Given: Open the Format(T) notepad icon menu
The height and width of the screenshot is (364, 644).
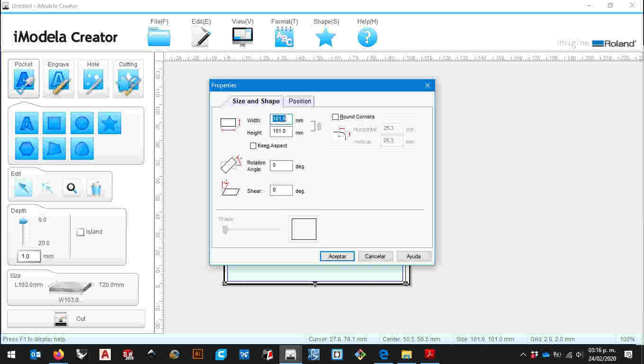Looking at the screenshot, I should coord(284,37).
